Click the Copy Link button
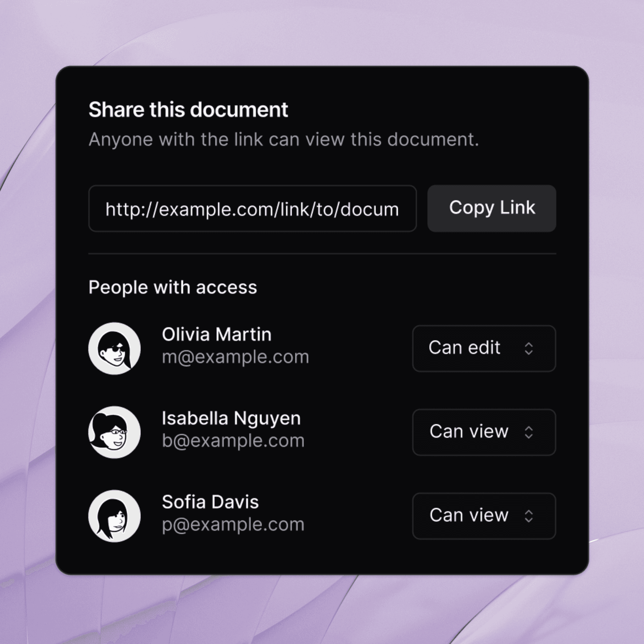Image resolution: width=644 pixels, height=644 pixels. pos(492,208)
